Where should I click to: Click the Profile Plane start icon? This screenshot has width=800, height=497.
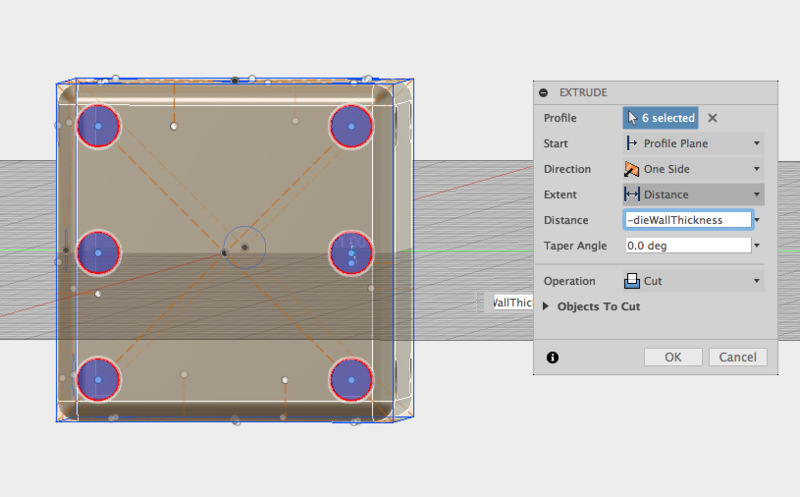[632, 143]
